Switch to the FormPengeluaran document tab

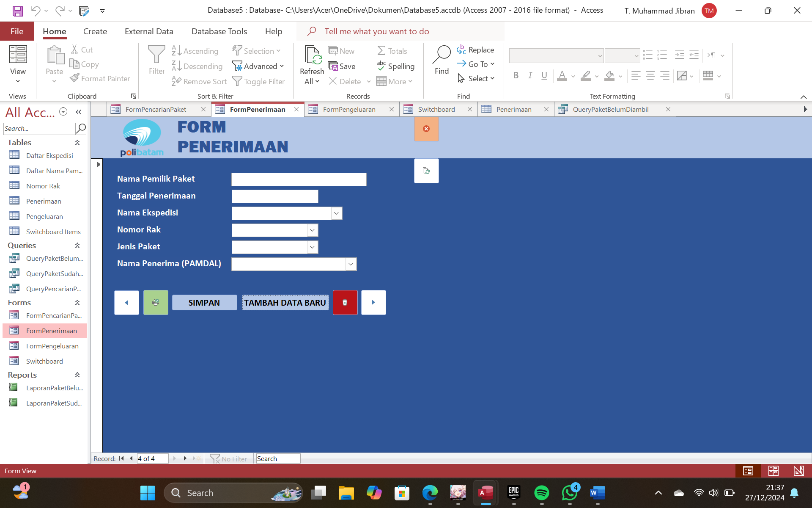pyautogui.click(x=349, y=109)
